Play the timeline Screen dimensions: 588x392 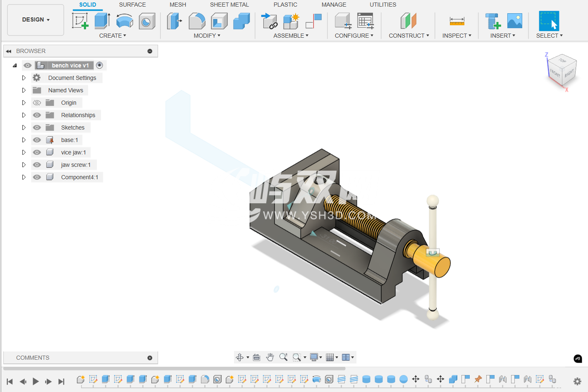coord(36,381)
